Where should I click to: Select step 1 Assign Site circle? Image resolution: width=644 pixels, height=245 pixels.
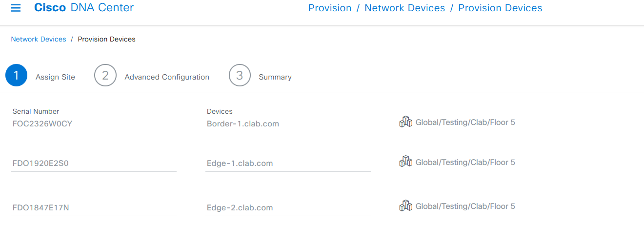click(16, 76)
